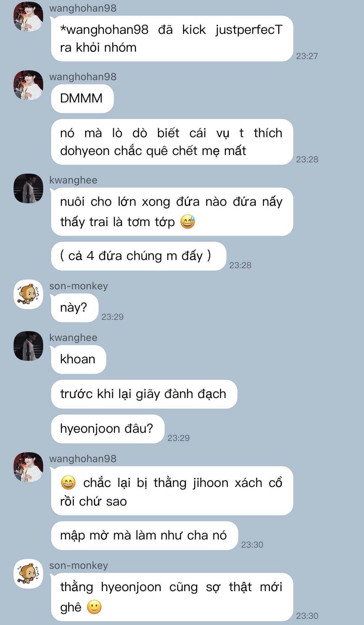Screen dimensions: 364x625
Task: Tap the son-monkey avatar beside the 'thằng hyeonjoon' message
Action: (28, 574)
